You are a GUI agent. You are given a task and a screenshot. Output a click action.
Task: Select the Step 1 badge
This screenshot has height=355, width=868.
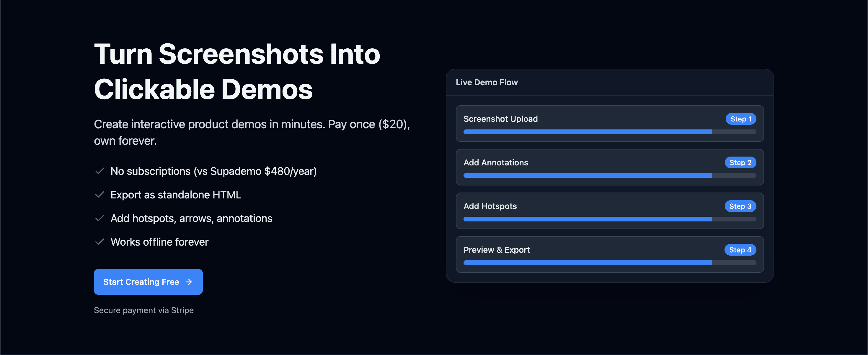click(x=740, y=119)
